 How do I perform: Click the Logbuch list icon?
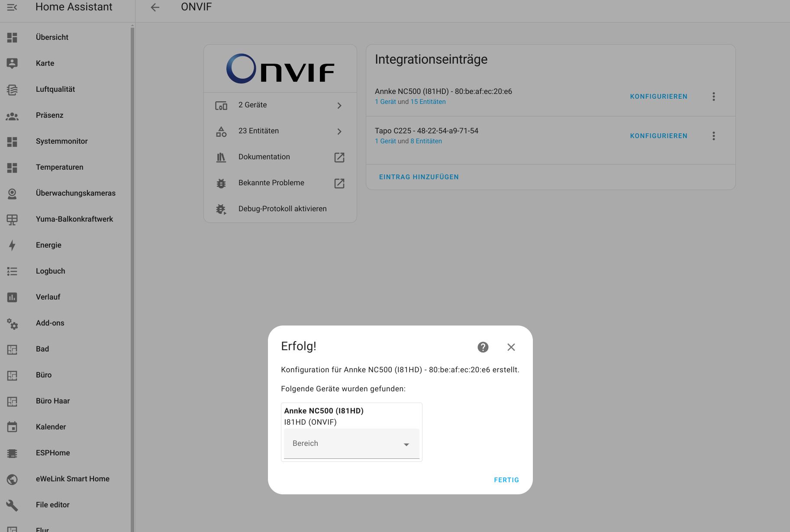[12, 271]
